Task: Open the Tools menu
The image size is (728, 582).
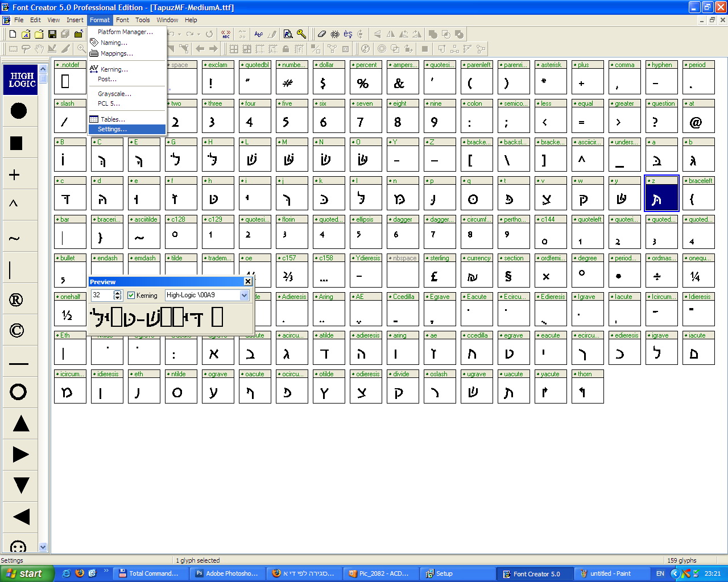Action: pyautogui.click(x=143, y=20)
